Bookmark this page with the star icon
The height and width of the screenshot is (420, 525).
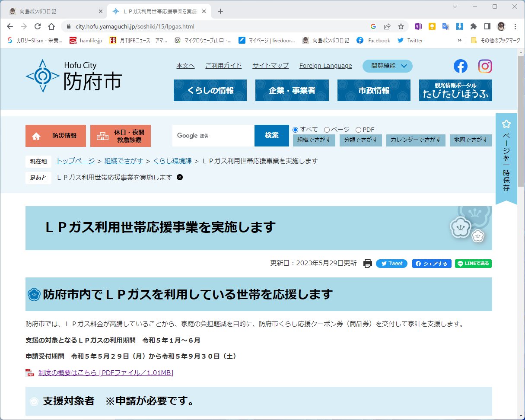click(x=401, y=26)
